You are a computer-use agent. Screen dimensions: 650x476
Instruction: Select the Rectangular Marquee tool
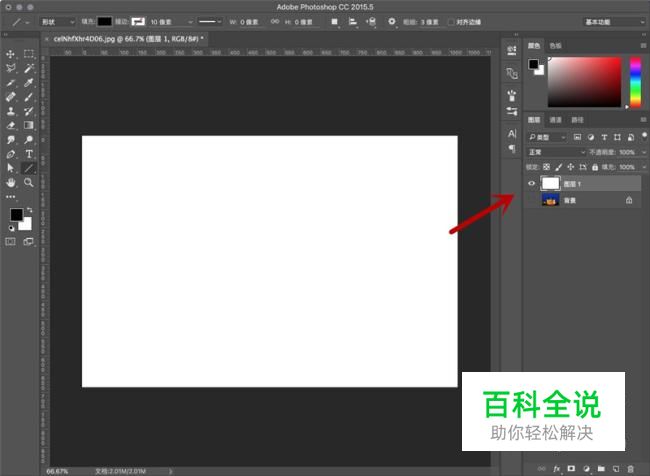29,54
